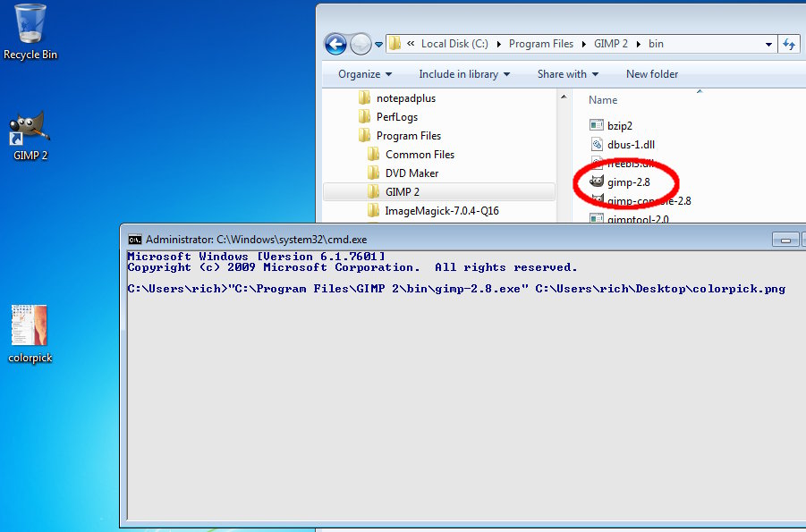This screenshot has width=806, height=532.
Task: Click the command line text in cmd window
Action: point(456,289)
